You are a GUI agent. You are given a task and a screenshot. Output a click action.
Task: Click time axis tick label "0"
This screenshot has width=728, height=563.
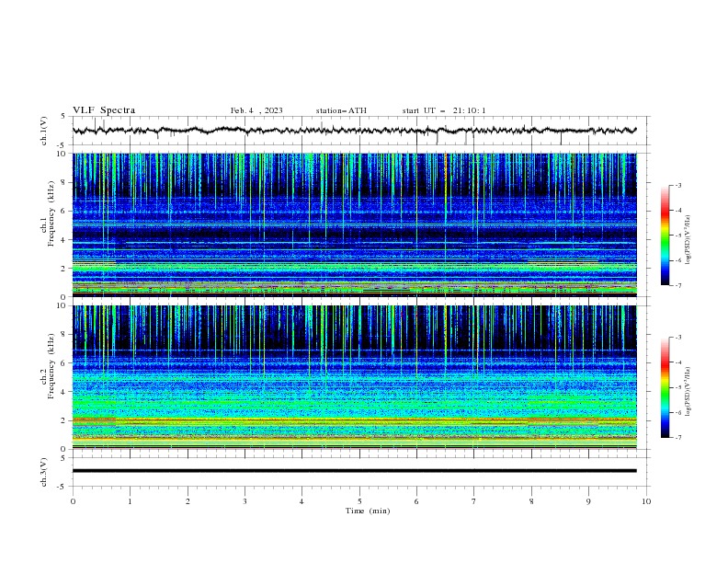(73, 501)
